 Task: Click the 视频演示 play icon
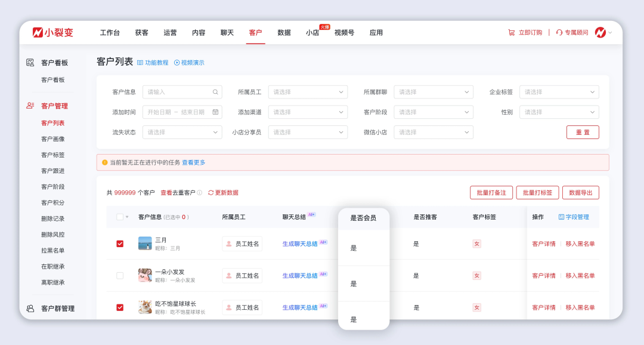pos(177,63)
